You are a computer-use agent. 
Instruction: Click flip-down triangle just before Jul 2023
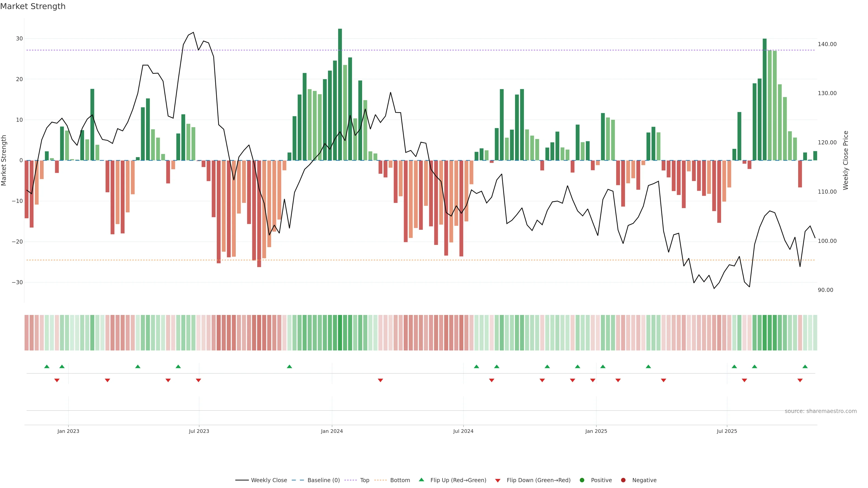click(x=198, y=380)
